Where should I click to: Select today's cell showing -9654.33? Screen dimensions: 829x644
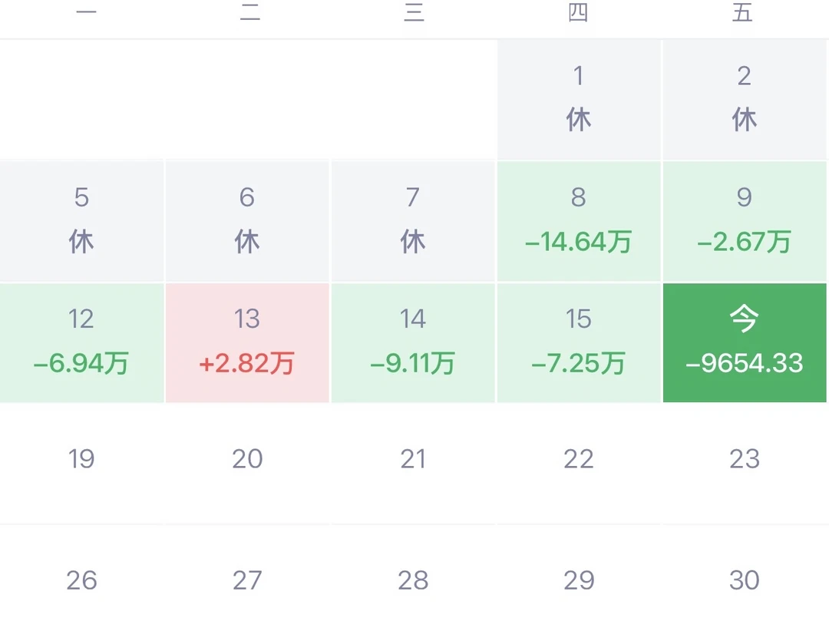pyautogui.click(x=745, y=342)
